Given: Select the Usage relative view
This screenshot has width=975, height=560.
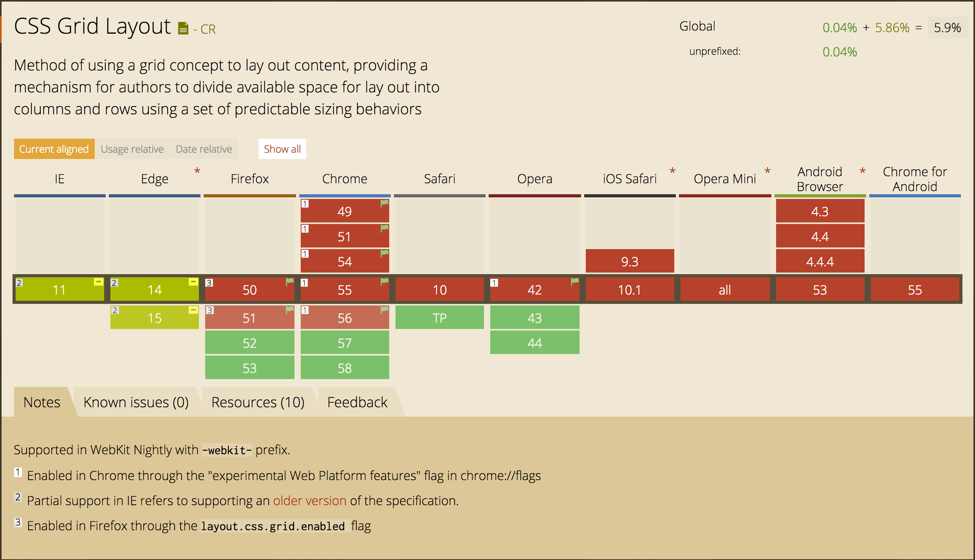Looking at the screenshot, I should 132,149.
